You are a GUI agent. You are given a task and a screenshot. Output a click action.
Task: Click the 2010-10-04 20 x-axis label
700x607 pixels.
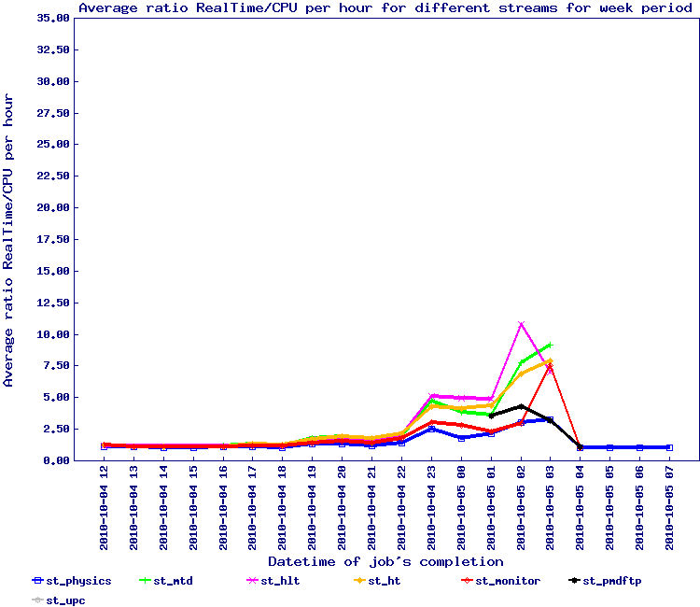(342, 508)
